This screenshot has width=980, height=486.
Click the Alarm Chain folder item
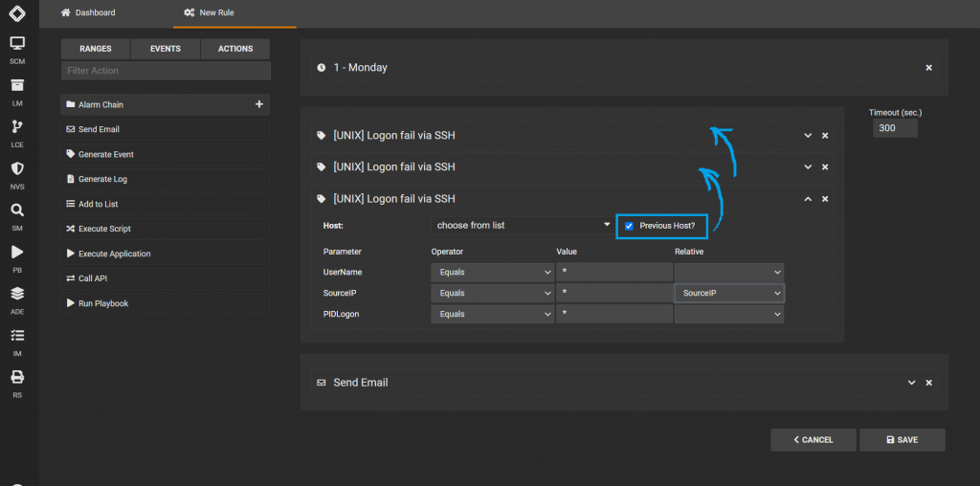point(165,104)
